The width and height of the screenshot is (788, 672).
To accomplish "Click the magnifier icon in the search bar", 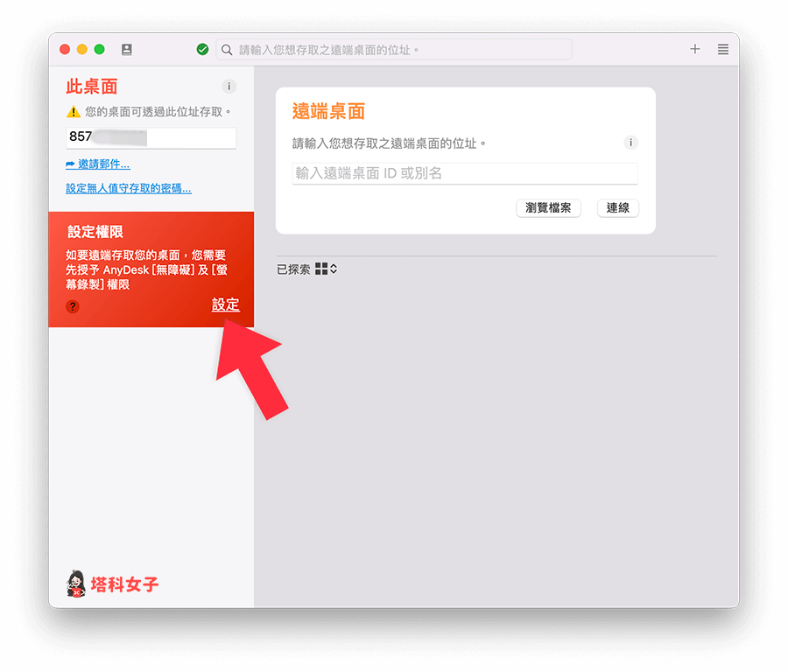I will pos(226,49).
